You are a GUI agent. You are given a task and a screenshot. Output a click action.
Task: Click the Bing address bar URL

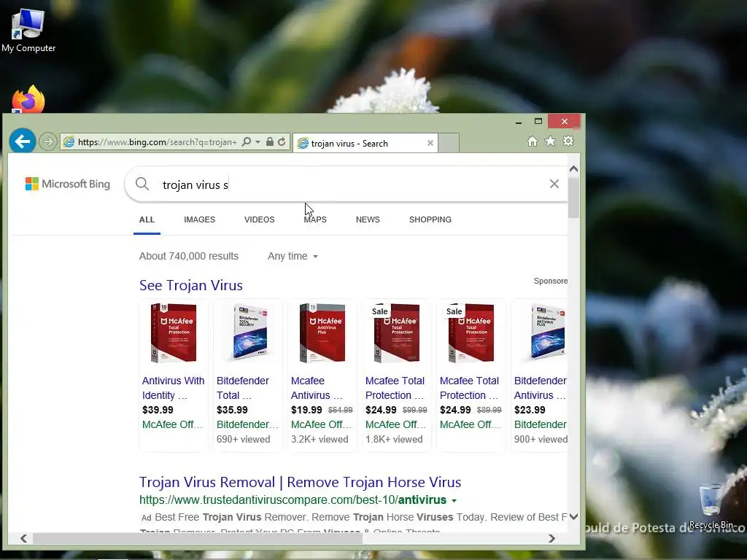(x=158, y=142)
